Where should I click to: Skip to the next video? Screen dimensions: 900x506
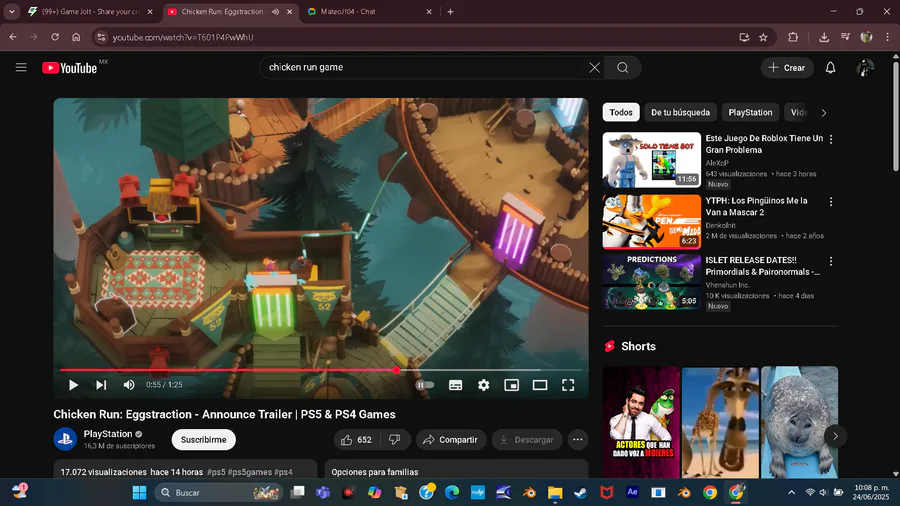coord(101,385)
